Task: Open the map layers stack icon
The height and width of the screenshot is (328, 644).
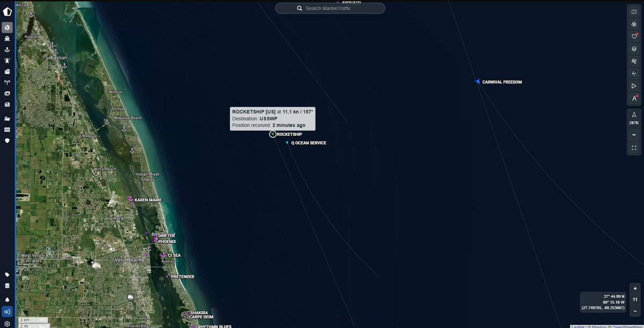Action: coord(634,49)
